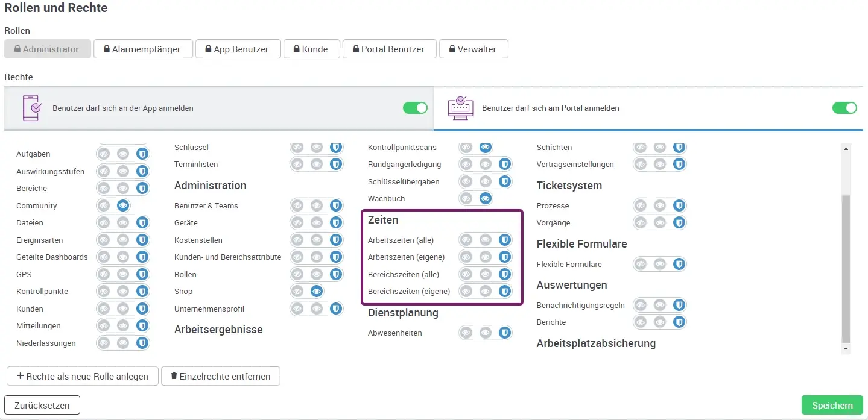868x420 pixels.
Task: Select the shield icon for Flexible Formulare
Action: 679,264
